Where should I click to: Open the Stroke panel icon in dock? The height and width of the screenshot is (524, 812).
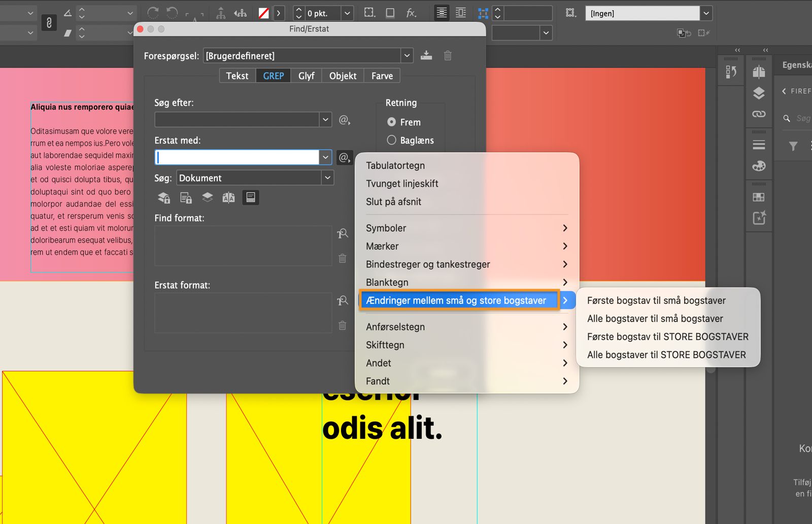(x=759, y=145)
